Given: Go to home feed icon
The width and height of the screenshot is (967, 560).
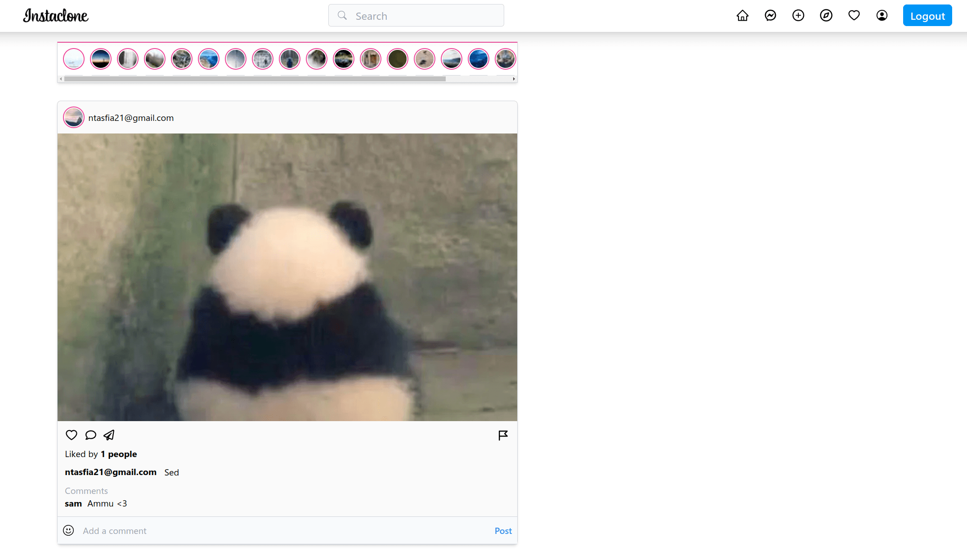Looking at the screenshot, I should tap(742, 16).
